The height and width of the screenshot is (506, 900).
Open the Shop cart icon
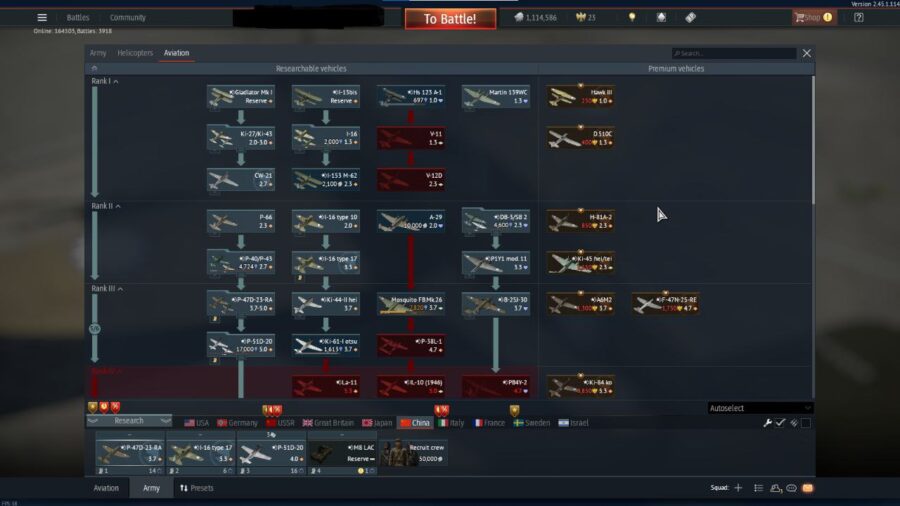(x=801, y=17)
